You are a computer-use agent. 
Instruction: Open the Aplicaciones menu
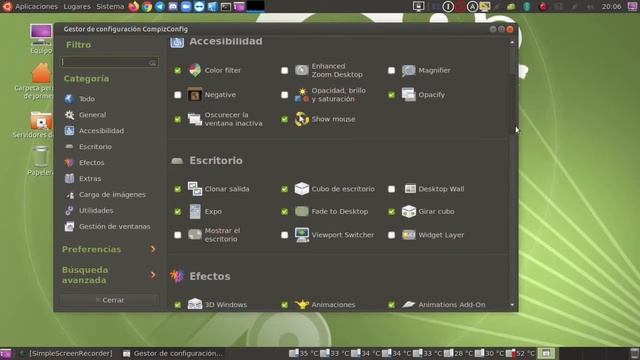[36, 7]
